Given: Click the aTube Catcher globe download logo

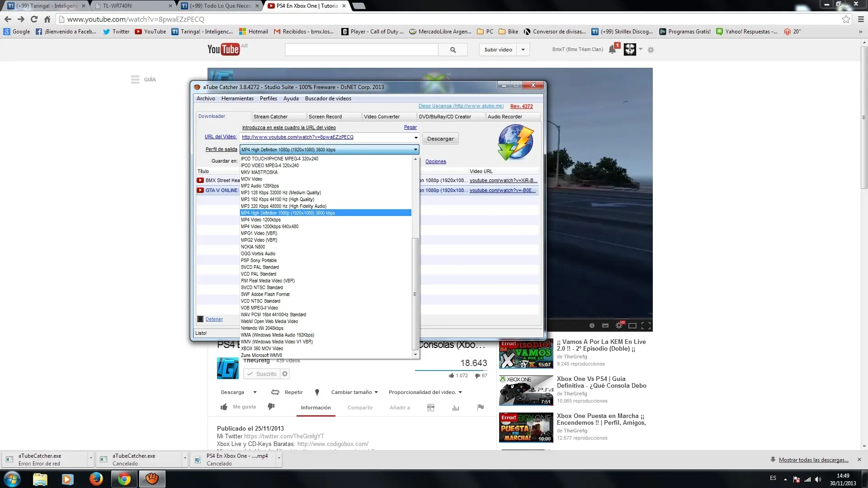Looking at the screenshot, I should point(515,143).
